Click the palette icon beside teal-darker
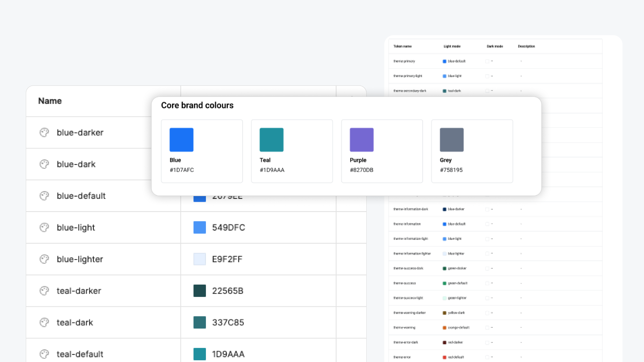This screenshot has height=362, width=644. click(44, 291)
